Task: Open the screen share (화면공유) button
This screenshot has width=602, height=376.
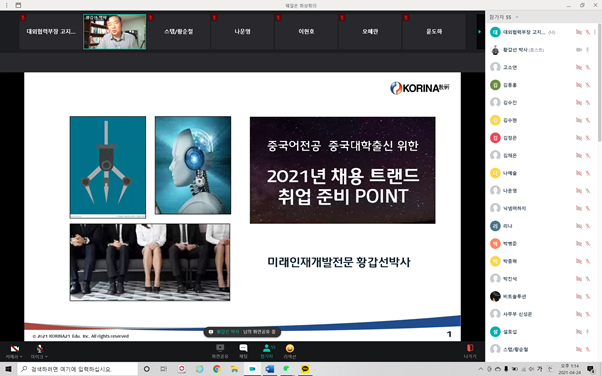Action: [220, 351]
